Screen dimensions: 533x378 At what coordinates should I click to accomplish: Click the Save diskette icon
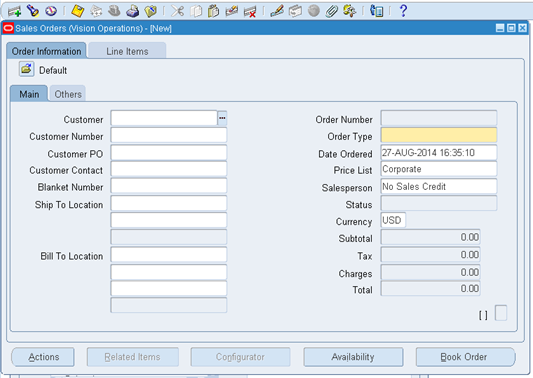[78, 11]
